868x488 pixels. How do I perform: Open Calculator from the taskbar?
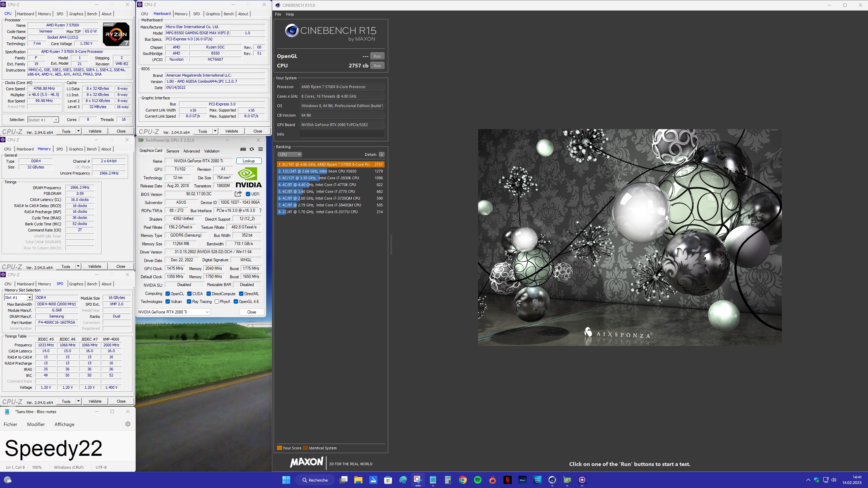tap(448, 480)
